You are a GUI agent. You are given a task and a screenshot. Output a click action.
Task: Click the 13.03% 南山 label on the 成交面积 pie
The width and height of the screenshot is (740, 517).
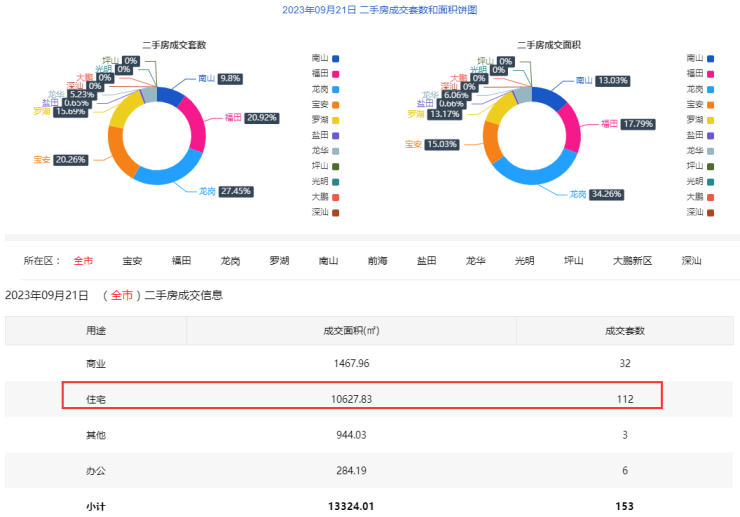(x=611, y=81)
